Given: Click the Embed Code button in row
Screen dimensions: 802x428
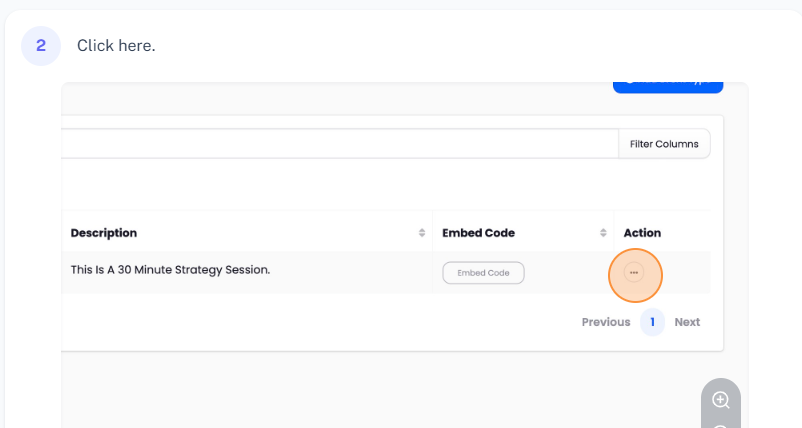Looking at the screenshot, I should [x=483, y=272].
